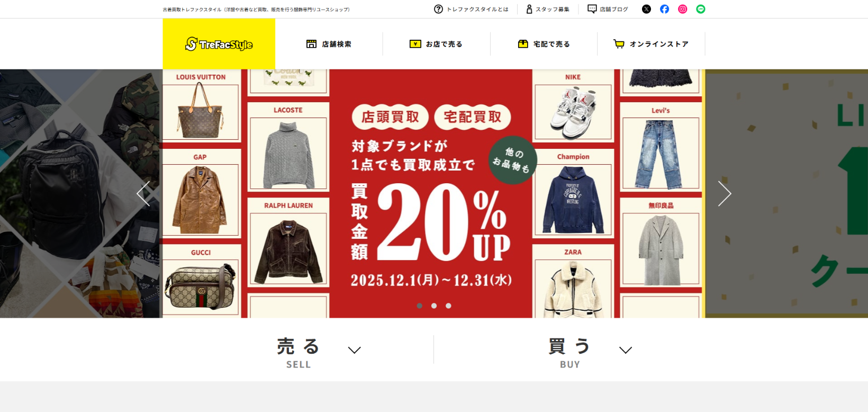
Task: Open the スタッフ募集 link
Action: pos(548,9)
